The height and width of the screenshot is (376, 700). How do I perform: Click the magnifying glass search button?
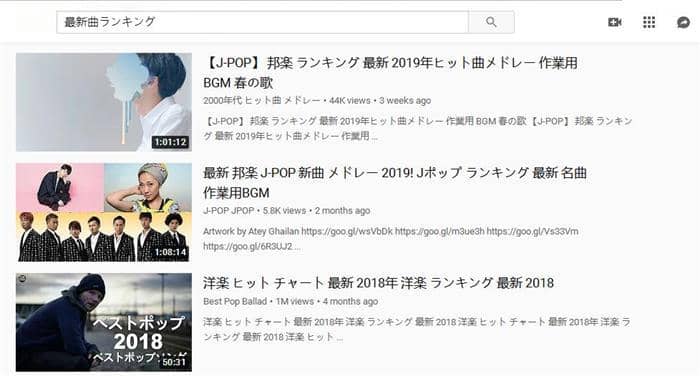click(491, 22)
